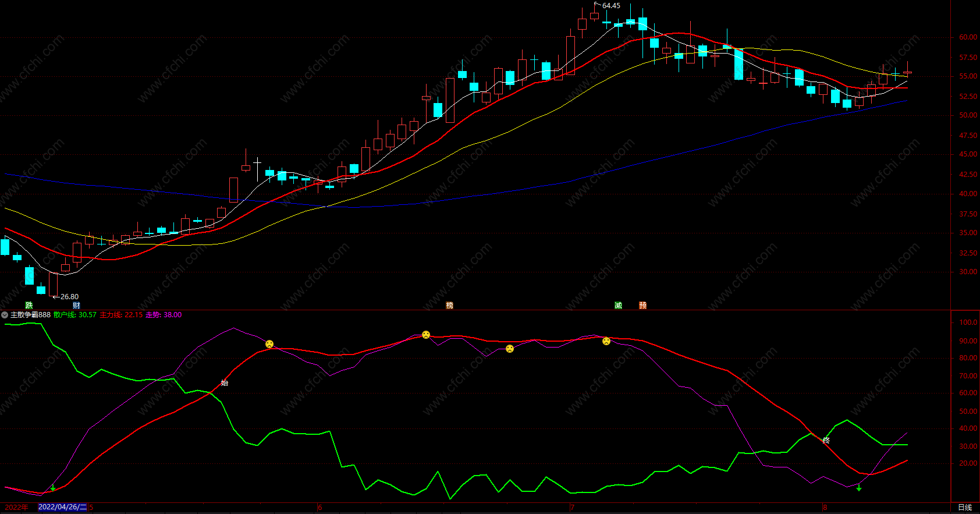Click the 榜 event marker icon

point(449,306)
